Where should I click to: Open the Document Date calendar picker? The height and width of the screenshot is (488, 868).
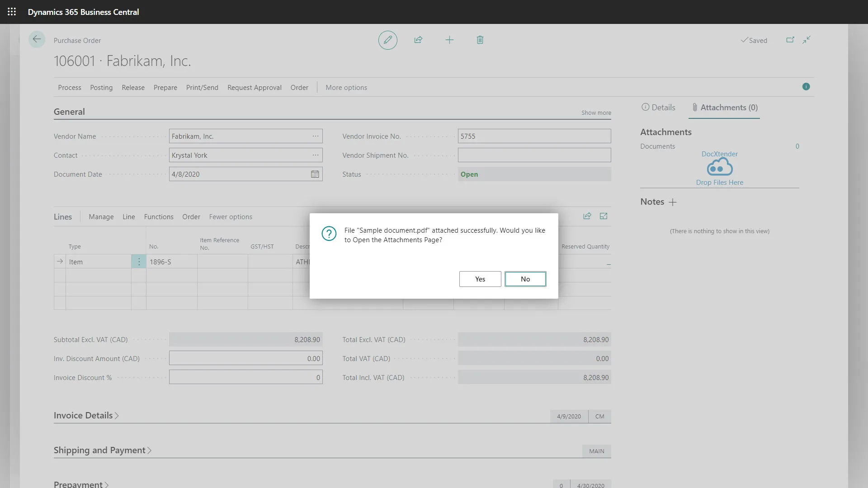315,174
